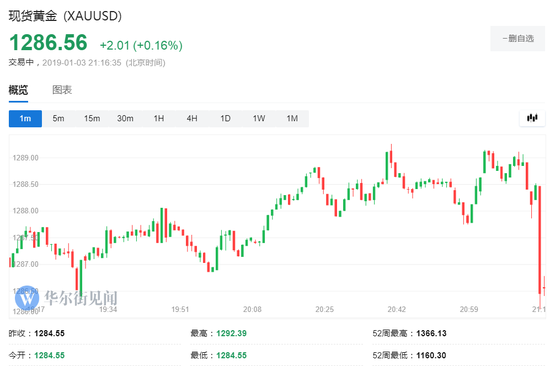Select the 1D timeframe
Image resolution: width=550 pixels, height=366 pixels.
(x=226, y=119)
